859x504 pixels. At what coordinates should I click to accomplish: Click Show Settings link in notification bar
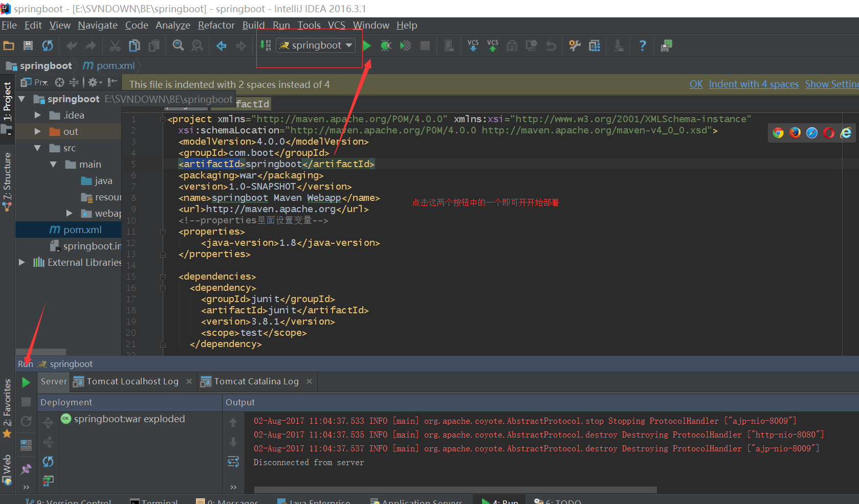tap(832, 84)
